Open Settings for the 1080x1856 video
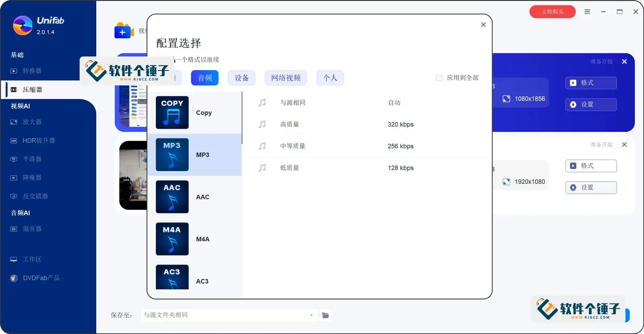The width and height of the screenshot is (644, 334). coord(590,105)
